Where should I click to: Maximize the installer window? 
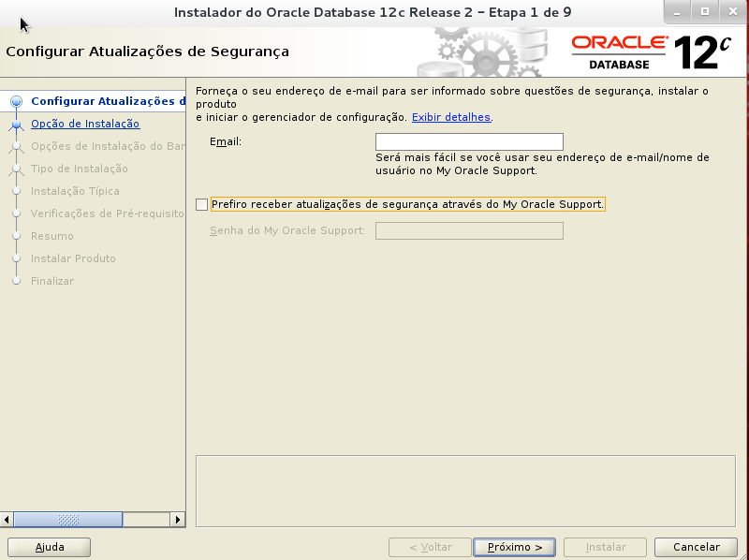[705, 12]
